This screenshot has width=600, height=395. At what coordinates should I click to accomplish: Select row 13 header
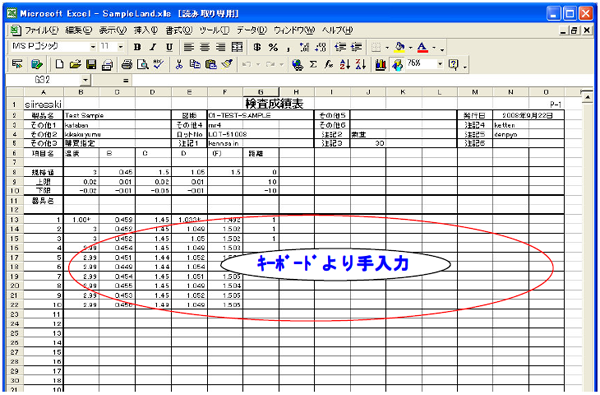15,220
